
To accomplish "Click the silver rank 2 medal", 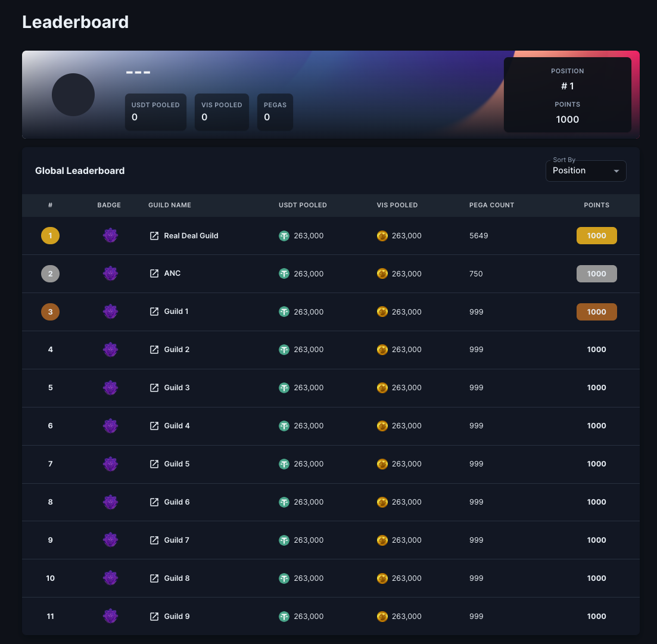I will pos(50,273).
